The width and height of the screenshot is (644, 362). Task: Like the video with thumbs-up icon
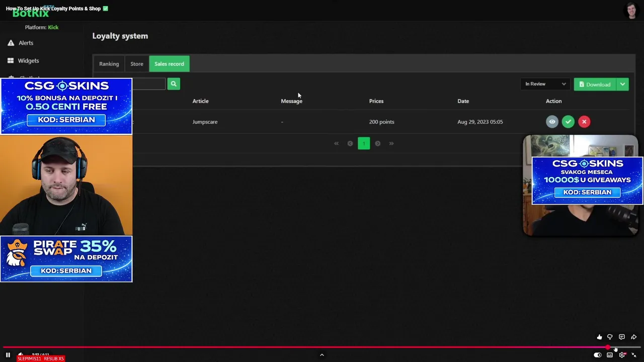pos(599,337)
